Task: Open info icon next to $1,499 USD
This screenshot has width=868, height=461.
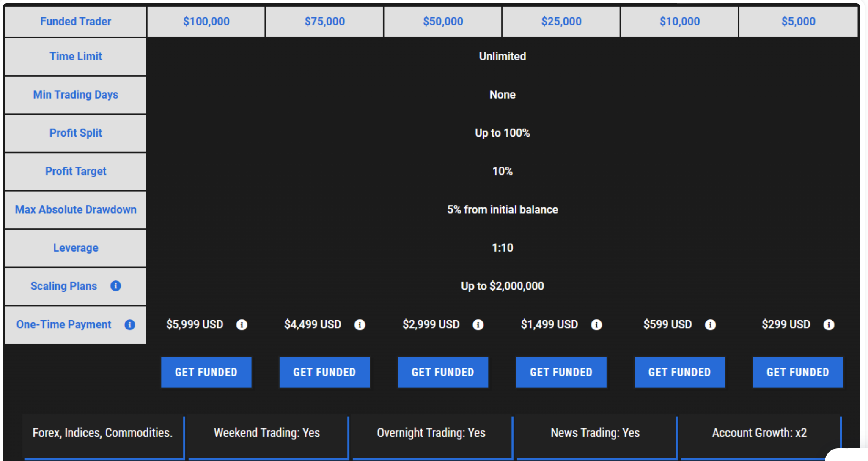Action: click(596, 324)
